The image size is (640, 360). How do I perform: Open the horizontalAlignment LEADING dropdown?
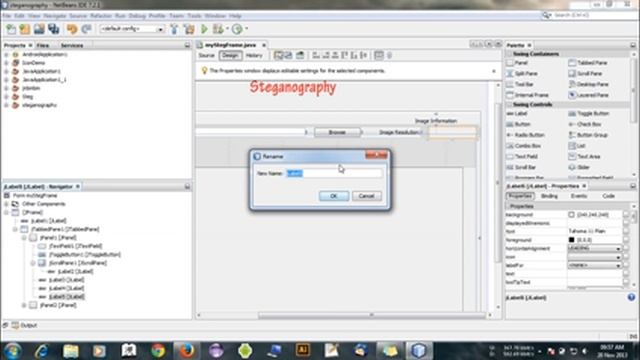click(594, 249)
